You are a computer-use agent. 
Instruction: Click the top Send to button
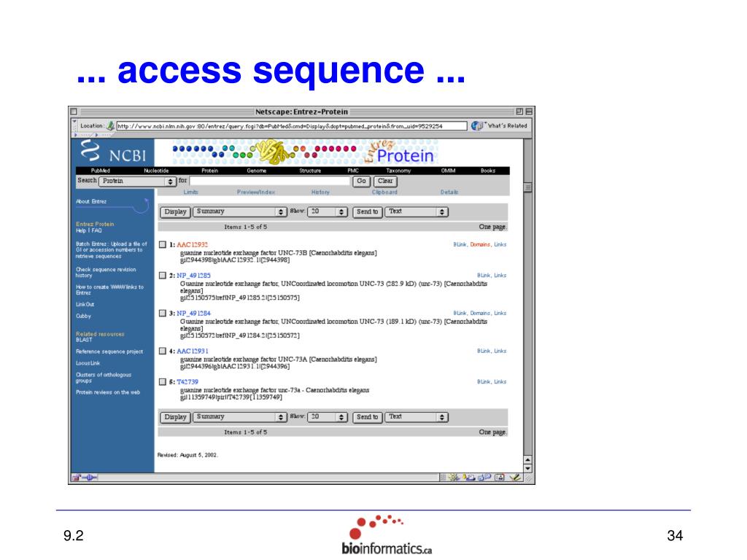(x=368, y=212)
